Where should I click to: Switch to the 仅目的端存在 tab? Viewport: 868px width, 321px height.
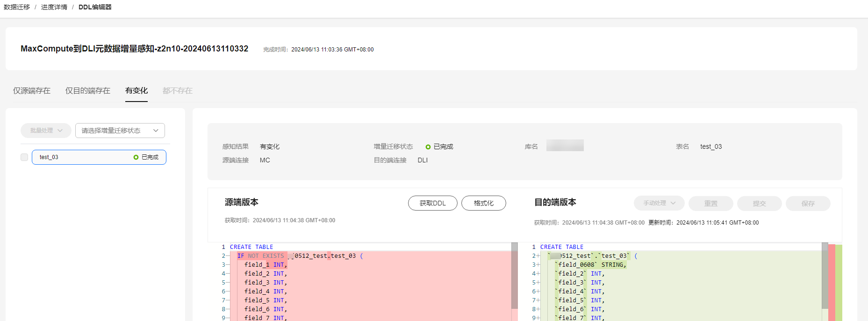(88, 91)
